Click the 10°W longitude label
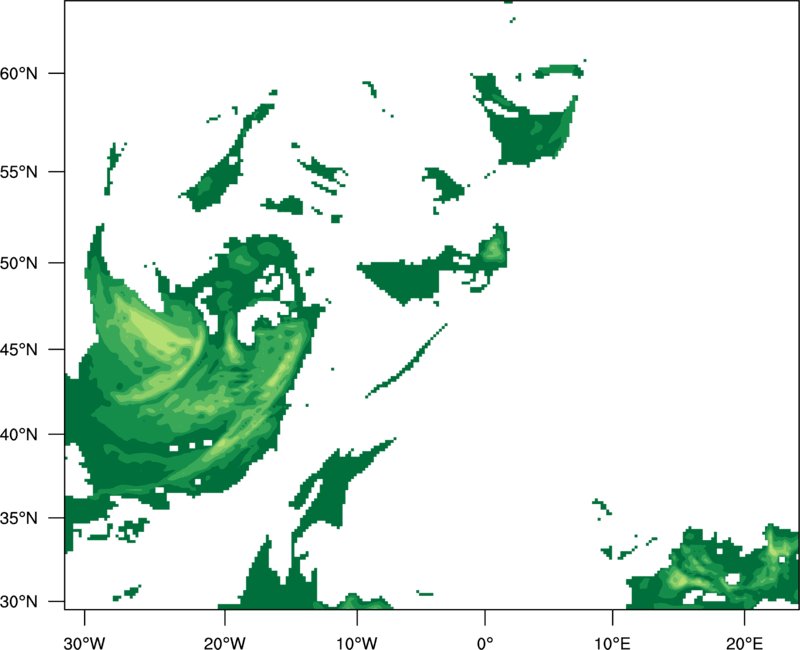This screenshot has width=800, height=650. [357, 643]
